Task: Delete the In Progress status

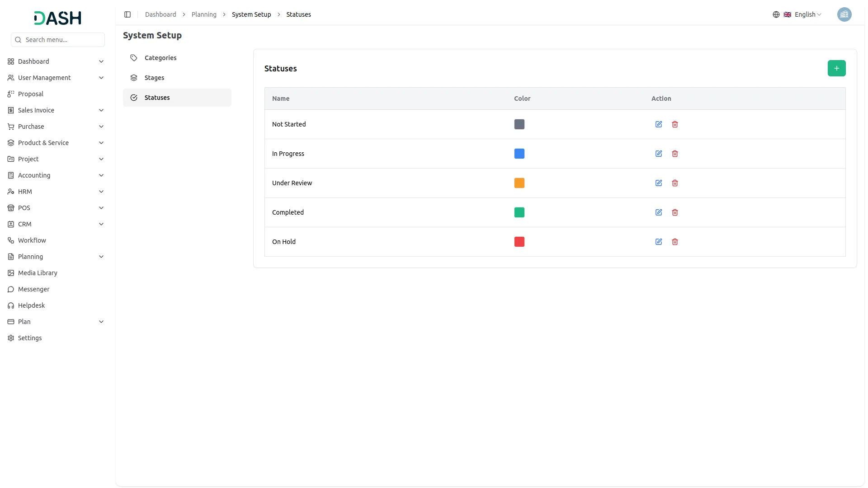Action: click(x=675, y=154)
